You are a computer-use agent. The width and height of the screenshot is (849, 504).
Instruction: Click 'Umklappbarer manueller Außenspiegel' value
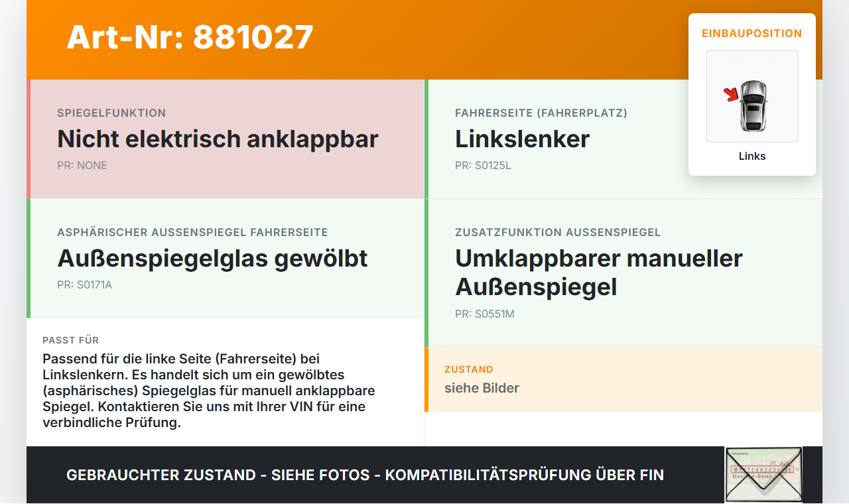coord(599,273)
